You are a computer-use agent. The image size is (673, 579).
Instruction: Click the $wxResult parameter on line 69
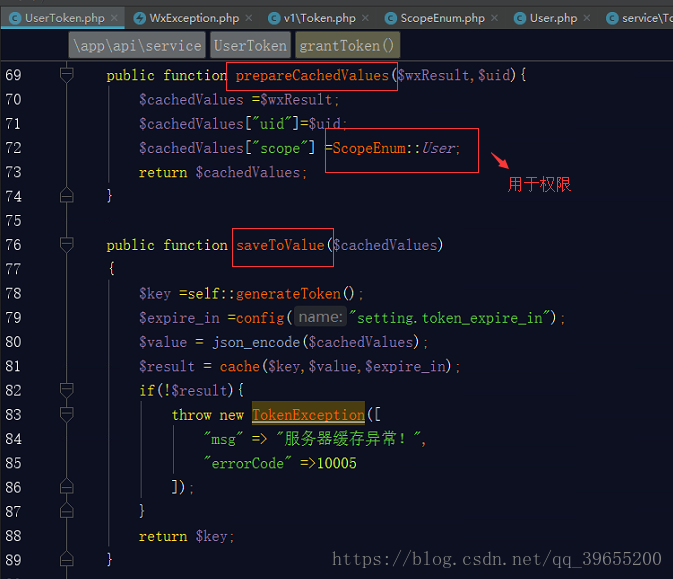[x=434, y=76]
